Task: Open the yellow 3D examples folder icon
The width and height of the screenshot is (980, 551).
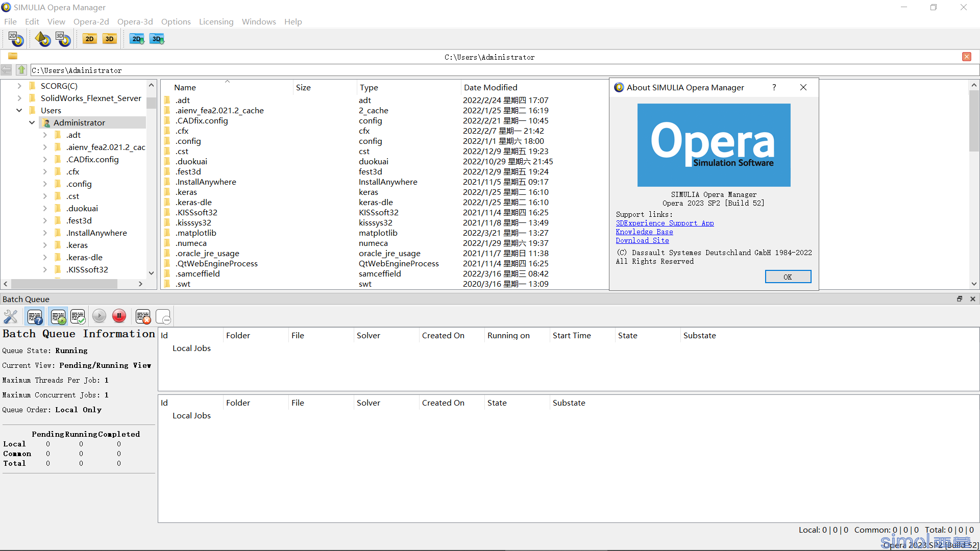Action: [x=110, y=39]
